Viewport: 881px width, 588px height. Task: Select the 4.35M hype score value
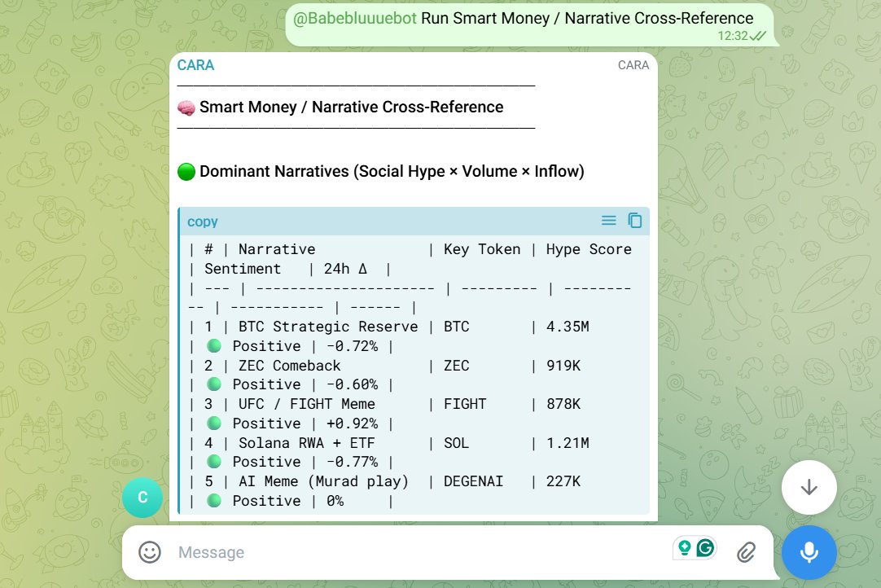[x=568, y=327]
